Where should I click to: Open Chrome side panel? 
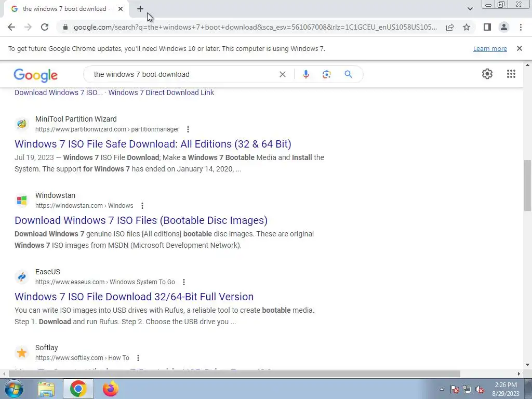pos(487,27)
